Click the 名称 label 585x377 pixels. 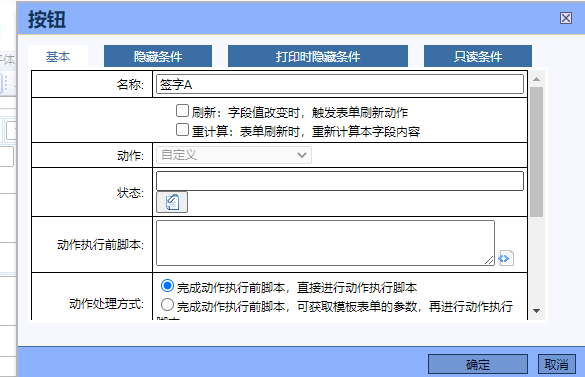point(130,85)
